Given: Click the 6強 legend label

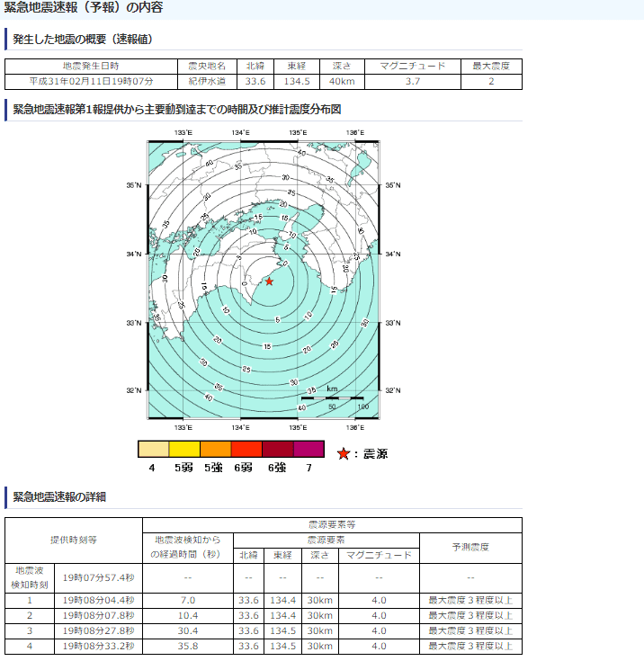Looking at the screenshot, I should coord(277,468).
